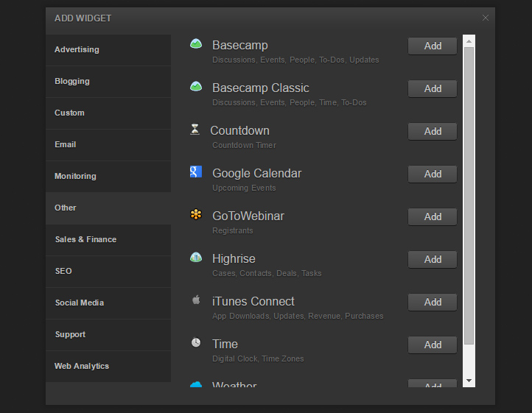Click the 'Upcoming Events' description

point(244,188)
